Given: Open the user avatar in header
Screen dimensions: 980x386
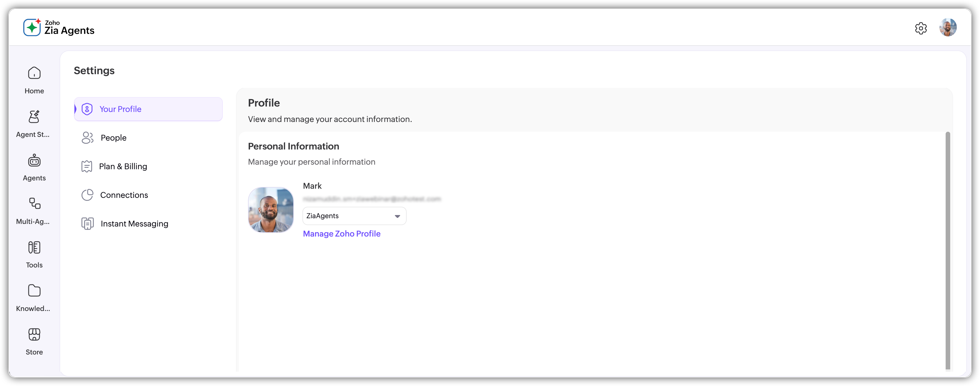Looking at the screenshot, I should click(948, 28).
